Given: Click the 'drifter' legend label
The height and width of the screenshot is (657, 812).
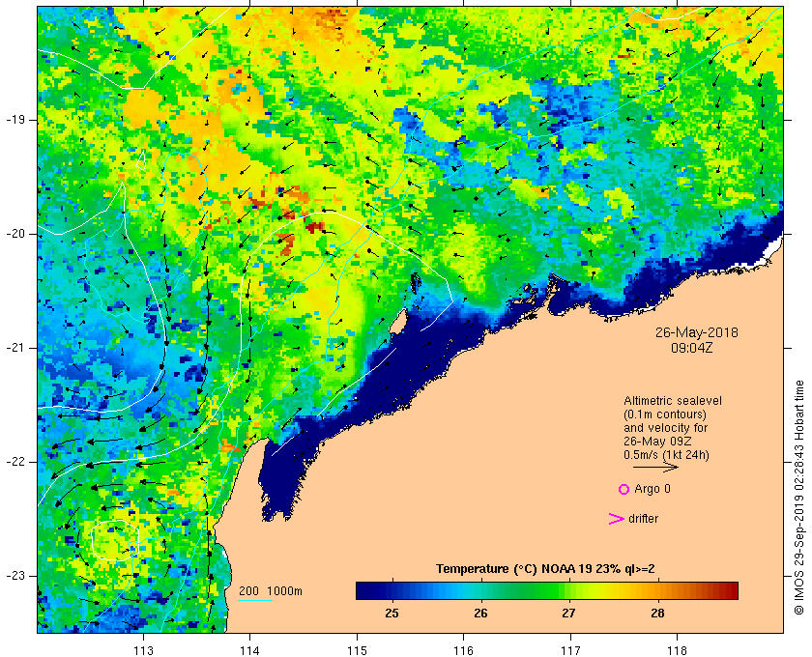Looking at the screenshot, I should (643, 519).
